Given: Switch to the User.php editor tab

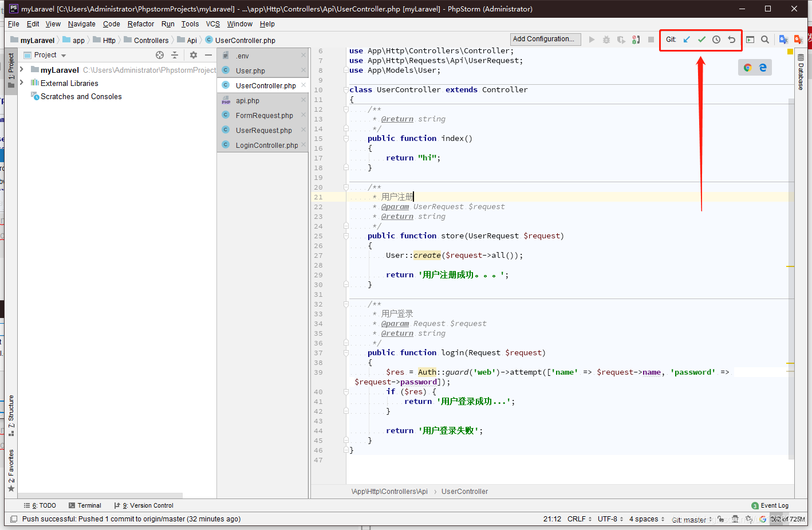Looking at the screenshot, I should point(263,70).
